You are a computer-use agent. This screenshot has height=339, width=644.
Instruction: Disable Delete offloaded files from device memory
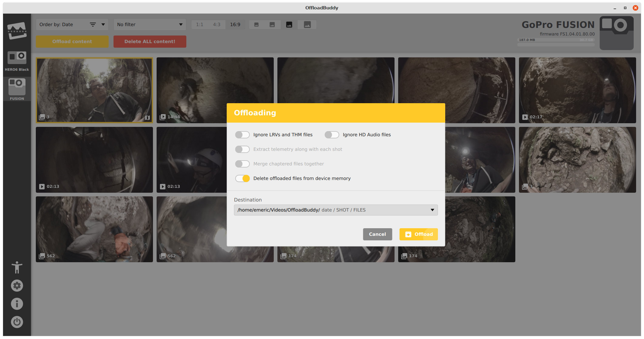[x=242, y=178]
